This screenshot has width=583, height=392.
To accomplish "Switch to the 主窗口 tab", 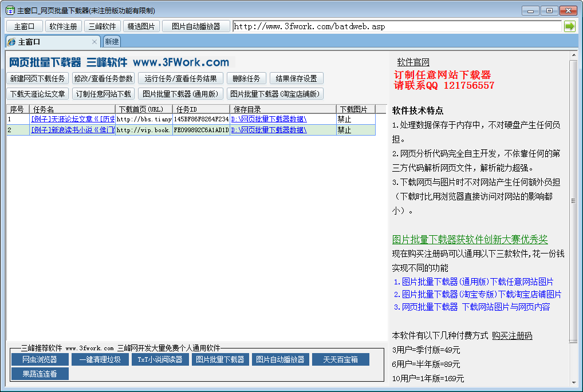I will (x=53, y=42).
